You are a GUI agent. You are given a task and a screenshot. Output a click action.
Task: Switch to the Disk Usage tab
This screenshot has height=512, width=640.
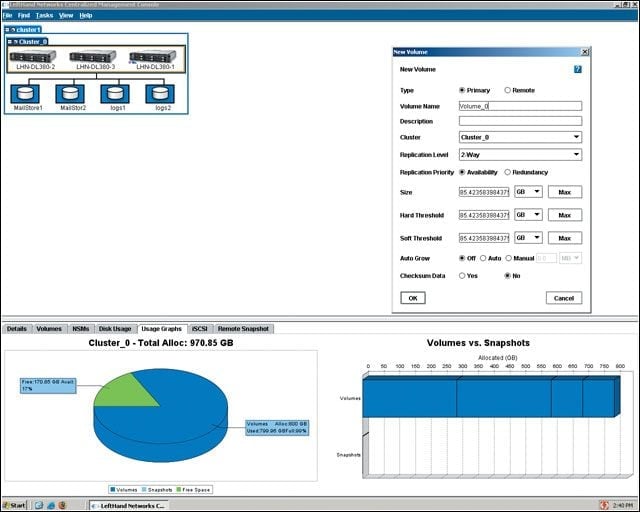[x=115, y=329]
